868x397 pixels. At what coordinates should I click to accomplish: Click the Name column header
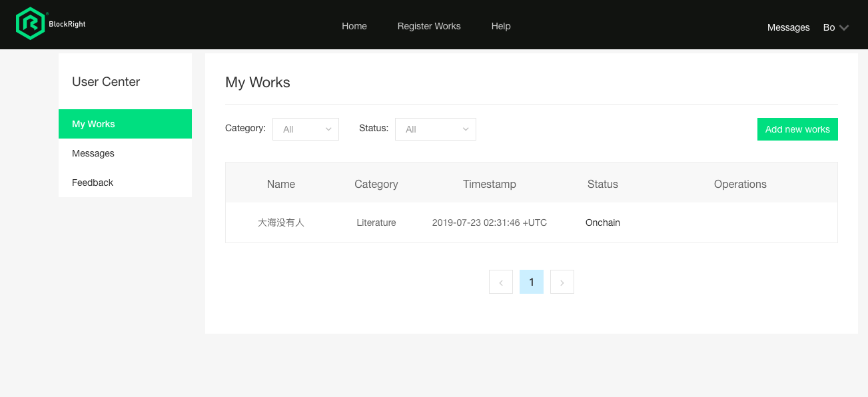281,184
